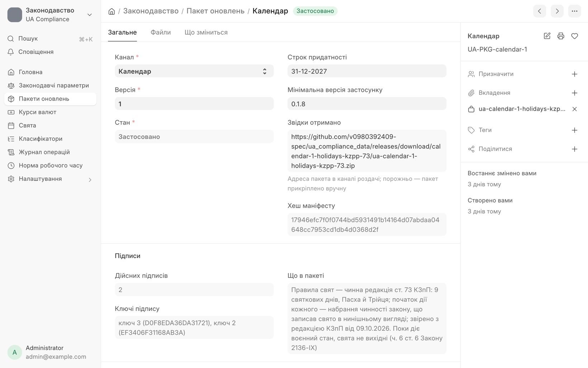Click the UA-PKG-calendar-1 document name
The image size is (588, 368).
[497, 50]
